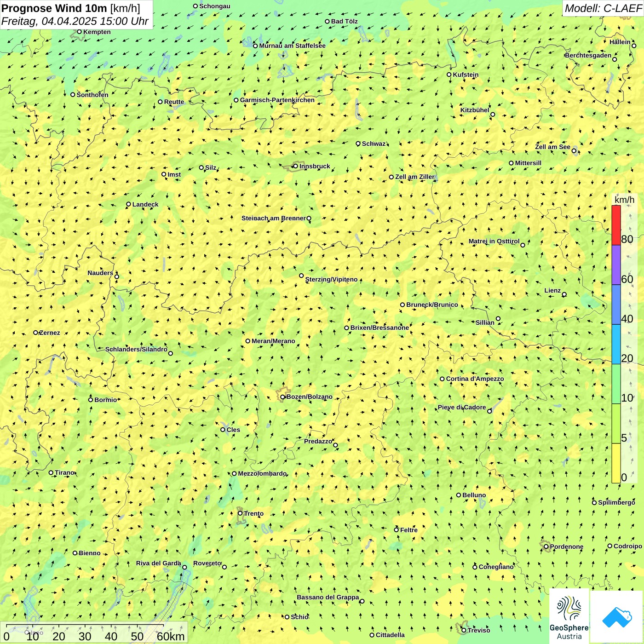Click the Kitzbühel city marker
Image resolution: width=644 pixels, height=644 pixels.
(493, 115)
